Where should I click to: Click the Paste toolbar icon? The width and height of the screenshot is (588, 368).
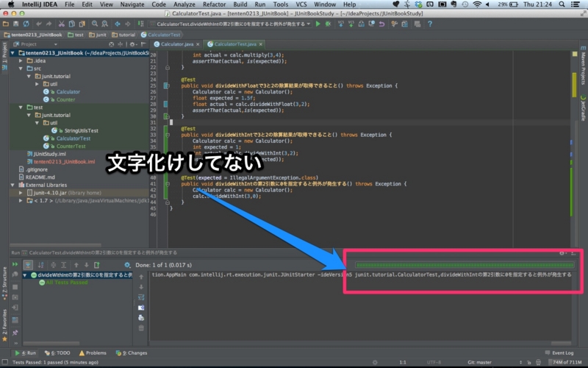point(82,24)
